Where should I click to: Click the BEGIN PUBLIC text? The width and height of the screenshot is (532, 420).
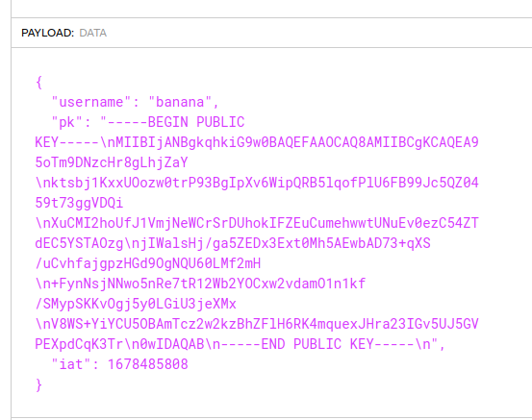click(196, 122)
